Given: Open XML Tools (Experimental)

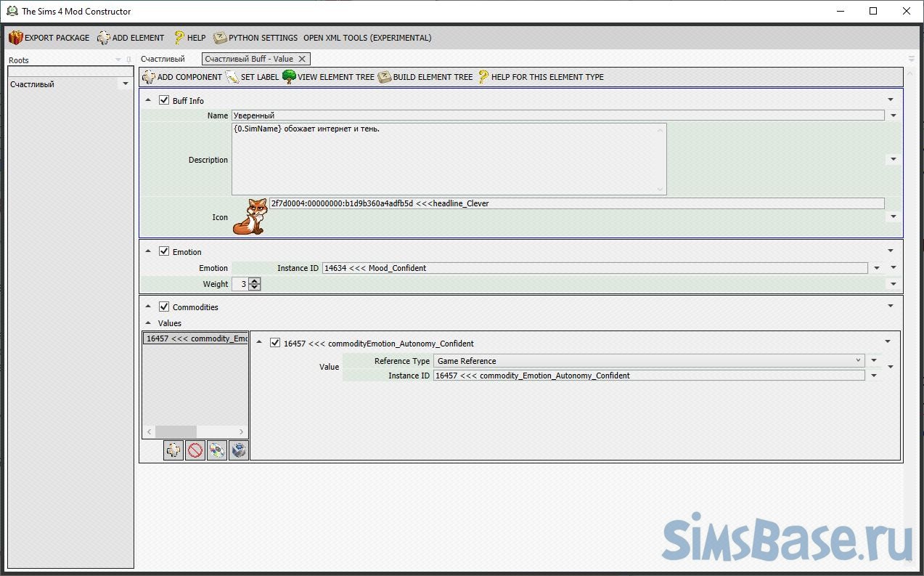Looking at the screenshot, I should coord(367,38).
